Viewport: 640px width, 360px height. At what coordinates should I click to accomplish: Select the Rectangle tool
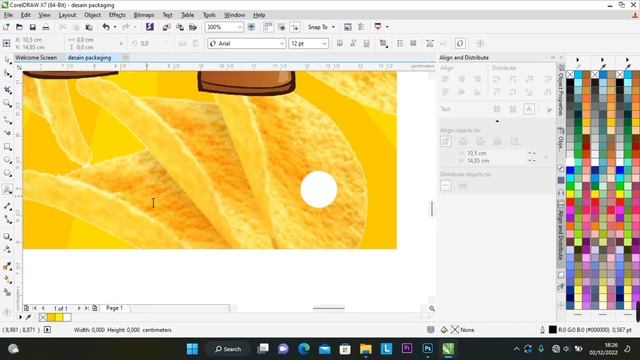(7, 147)
